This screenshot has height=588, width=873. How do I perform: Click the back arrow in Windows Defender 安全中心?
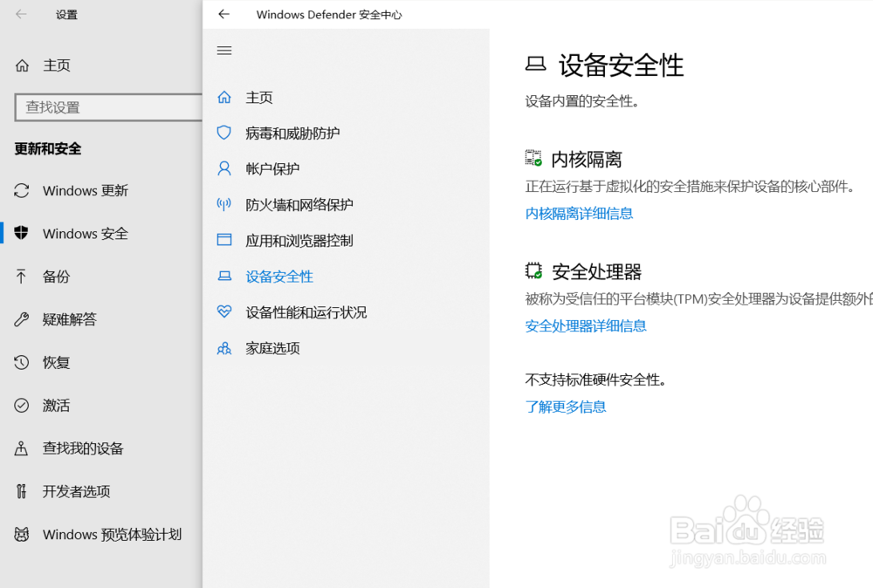click(x=223, y=15)
